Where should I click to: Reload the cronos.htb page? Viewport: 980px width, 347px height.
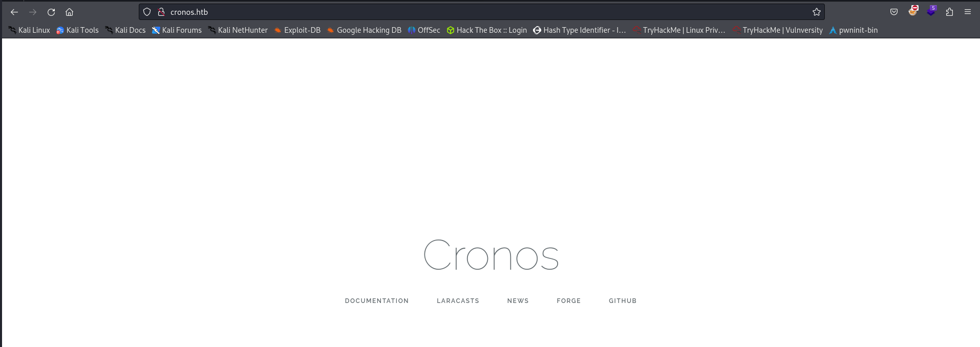click(x=51, y=12)
